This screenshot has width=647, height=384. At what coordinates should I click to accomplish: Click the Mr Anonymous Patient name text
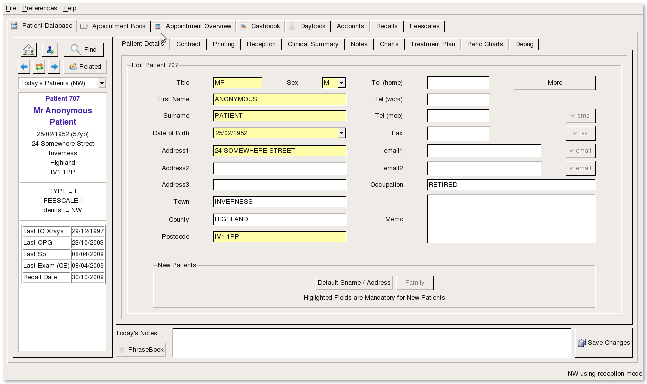[x=63, y=116]
